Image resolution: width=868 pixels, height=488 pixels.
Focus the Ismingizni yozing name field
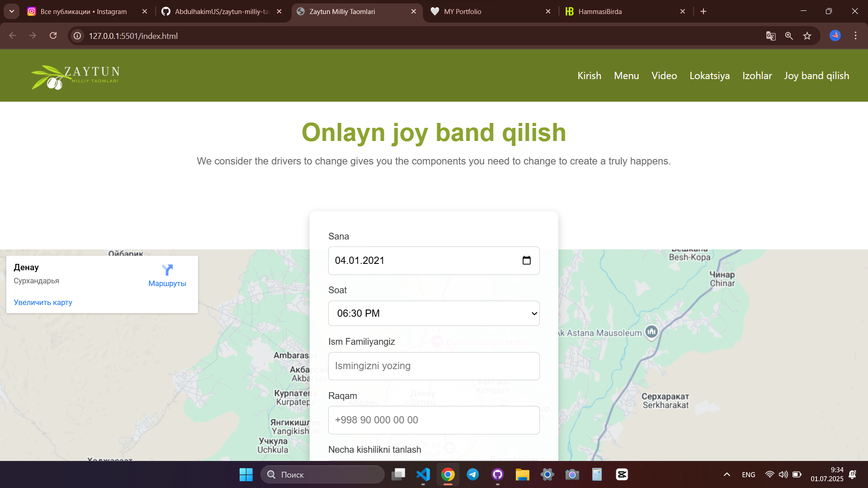tap(434, 366)
